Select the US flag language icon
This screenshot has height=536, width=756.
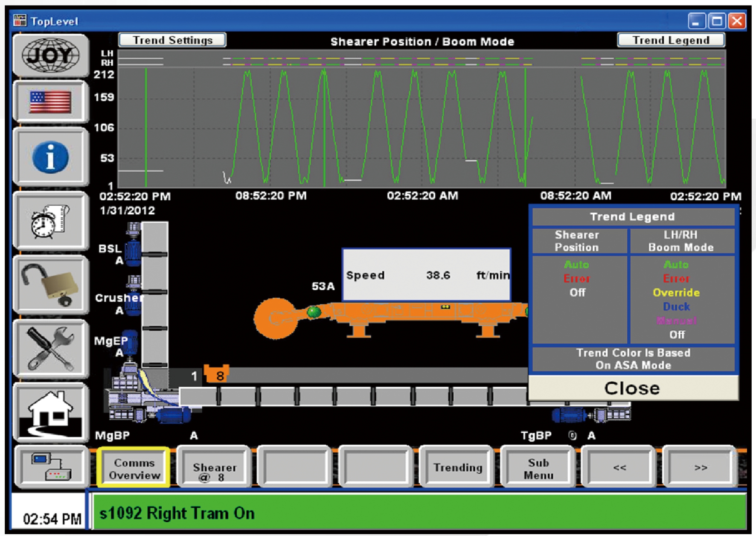coord(51,102)
